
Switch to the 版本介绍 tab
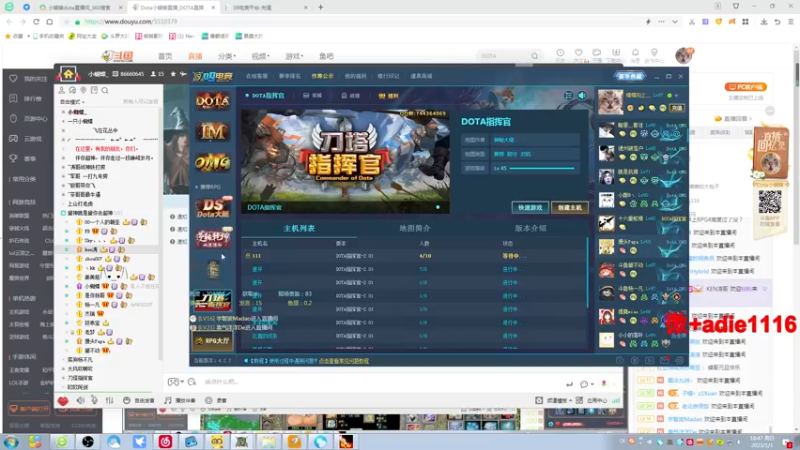[x=531, y=228]
